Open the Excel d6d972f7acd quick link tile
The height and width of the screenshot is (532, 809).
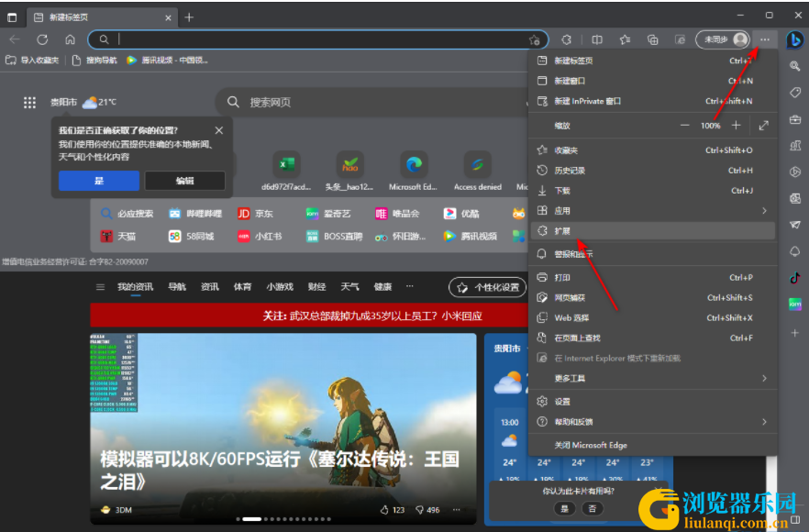pyautogui.click(x=286, y=172)
